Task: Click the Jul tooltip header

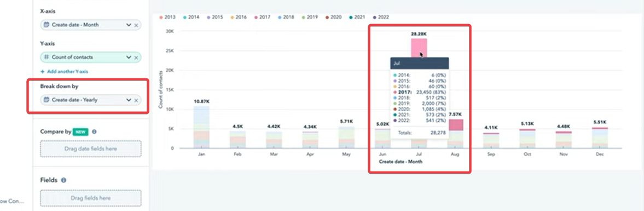Action: tap(419, 64)
